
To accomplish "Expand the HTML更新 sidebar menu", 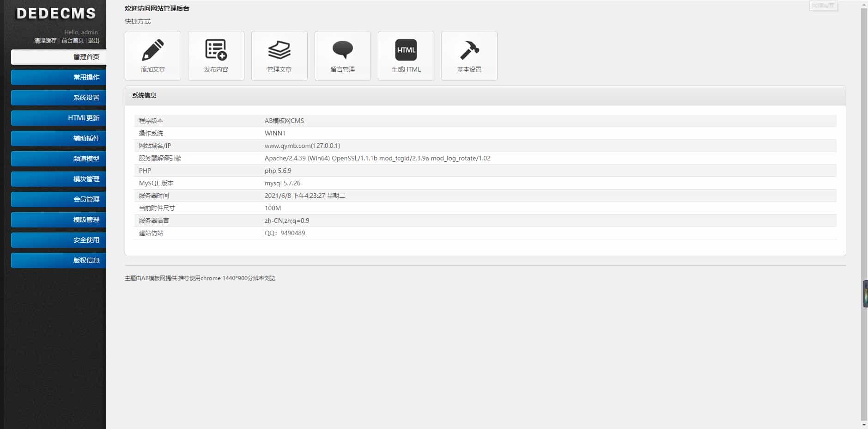I will [59, 118].
